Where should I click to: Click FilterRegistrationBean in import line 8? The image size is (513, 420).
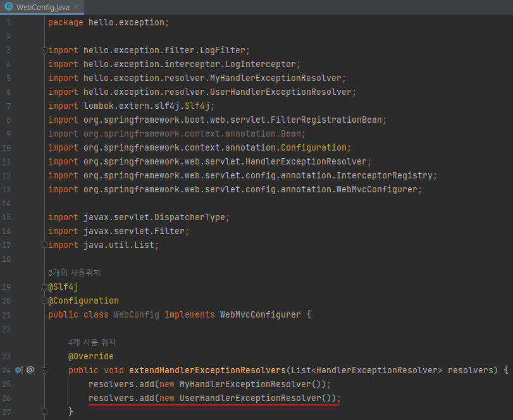(x=326, y=120)
